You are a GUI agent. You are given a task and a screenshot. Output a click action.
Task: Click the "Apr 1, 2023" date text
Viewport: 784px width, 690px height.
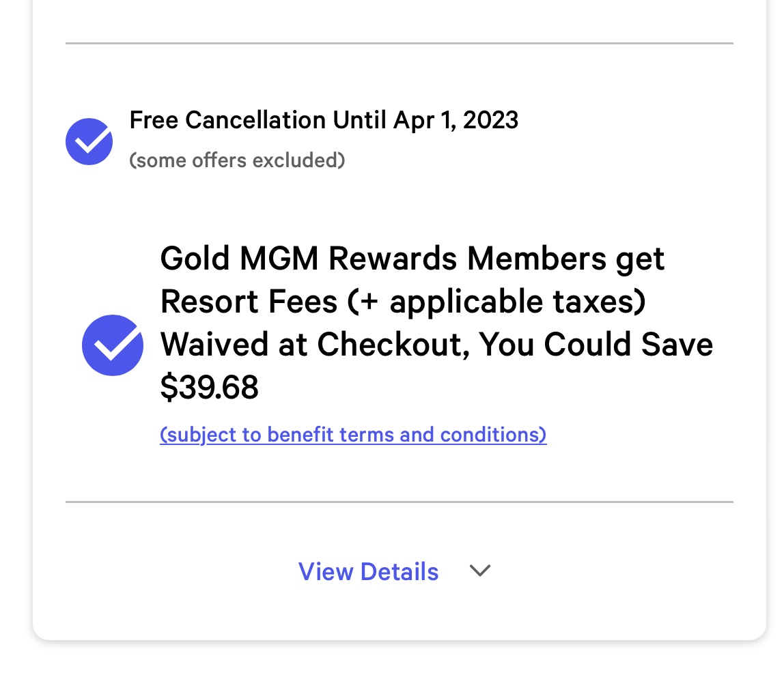[x=456, y=120]
